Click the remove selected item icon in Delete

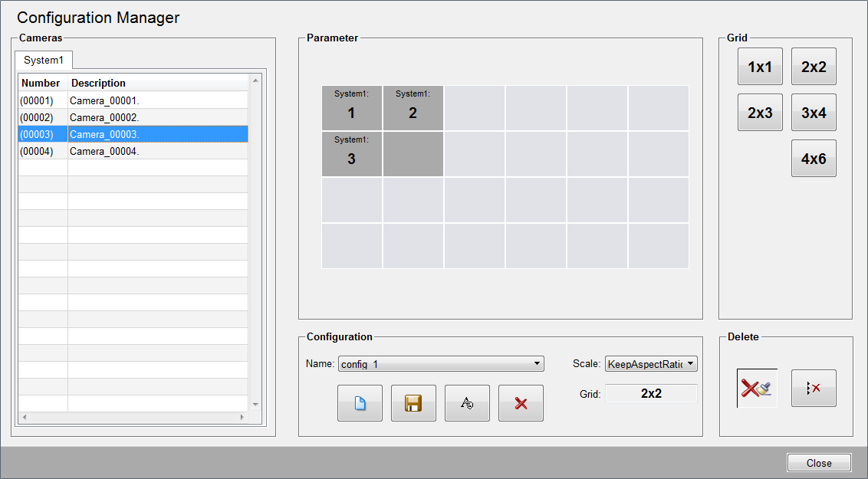[814, 388]
